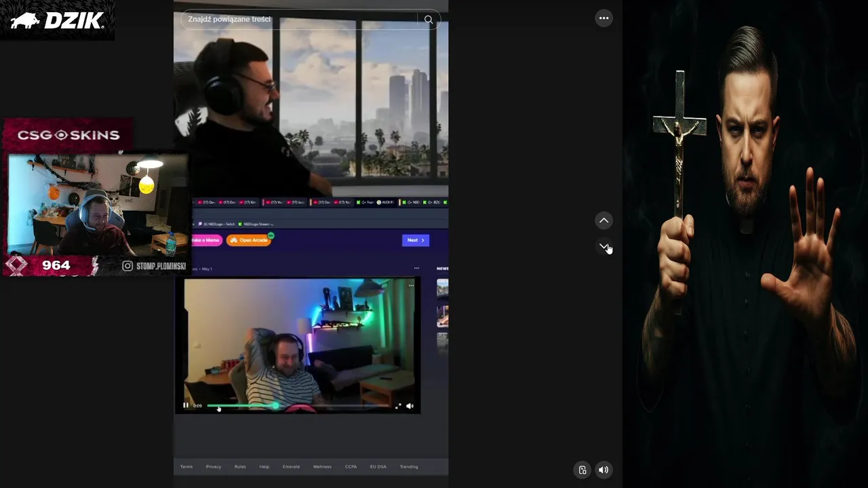
Task: Mute the viewer with bottom speaker icon
Action: (x=604, y=470)
